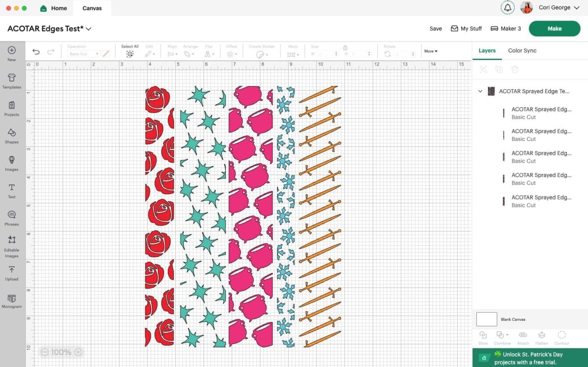
Task: Select the Text tool
Action: (12, 191)
